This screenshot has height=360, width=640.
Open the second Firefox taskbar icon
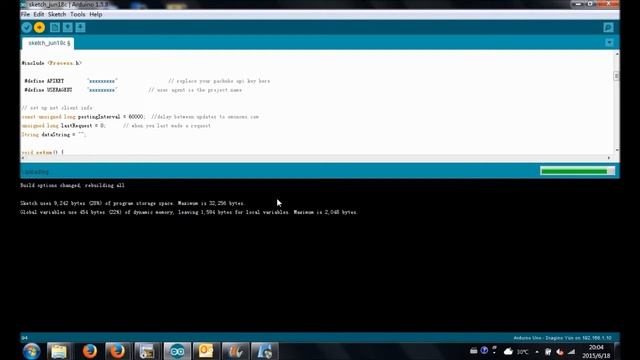[118, 351]
